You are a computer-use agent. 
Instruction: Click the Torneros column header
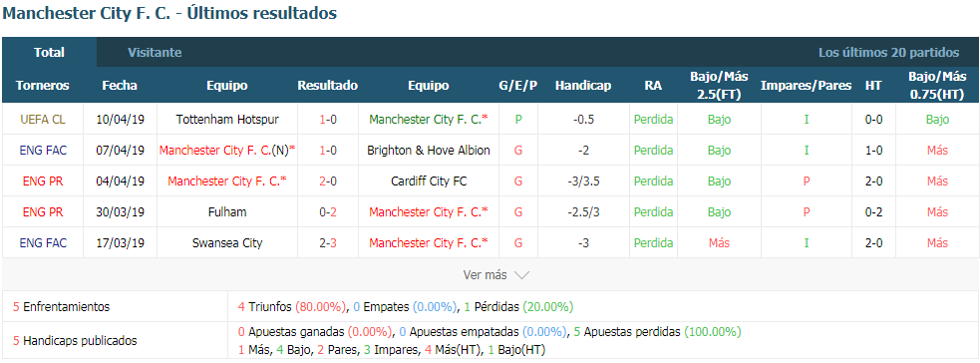43,86
